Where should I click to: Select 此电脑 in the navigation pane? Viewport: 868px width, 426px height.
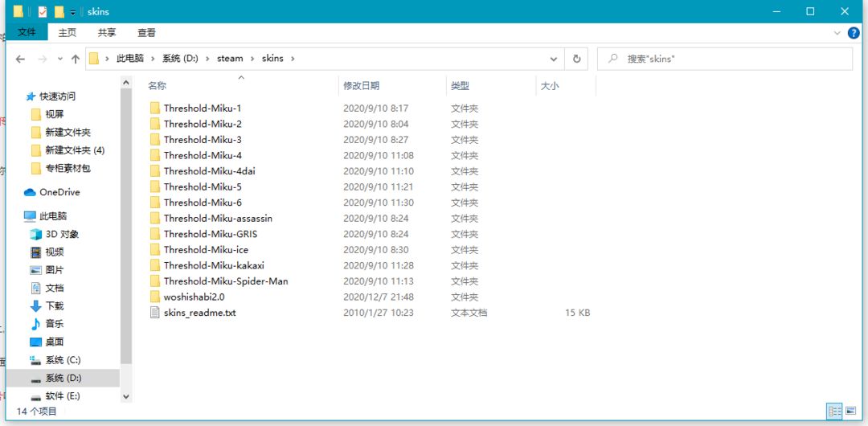[x=53, y=216]
